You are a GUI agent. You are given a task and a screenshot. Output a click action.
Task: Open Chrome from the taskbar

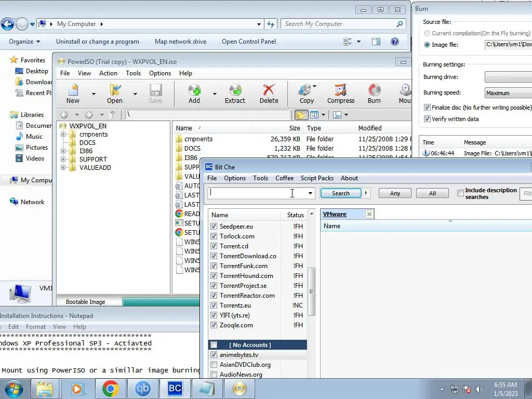110,389
